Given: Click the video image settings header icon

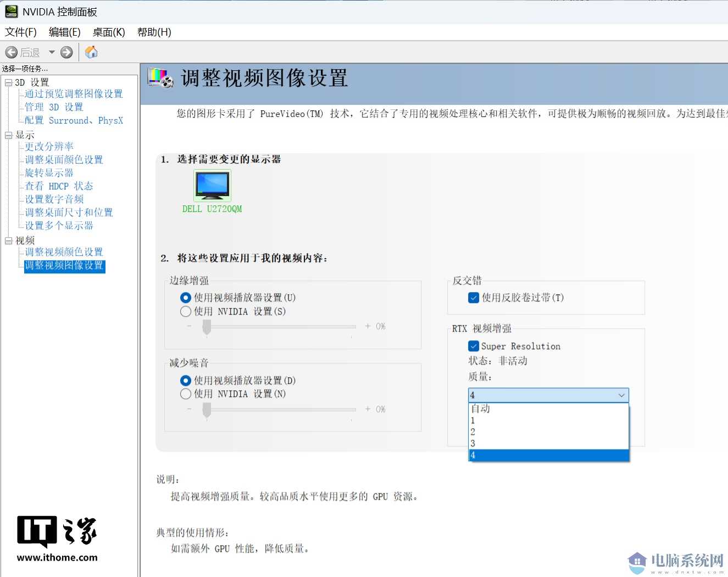Looking at the screenshot, I should click(x=161, y=78).
